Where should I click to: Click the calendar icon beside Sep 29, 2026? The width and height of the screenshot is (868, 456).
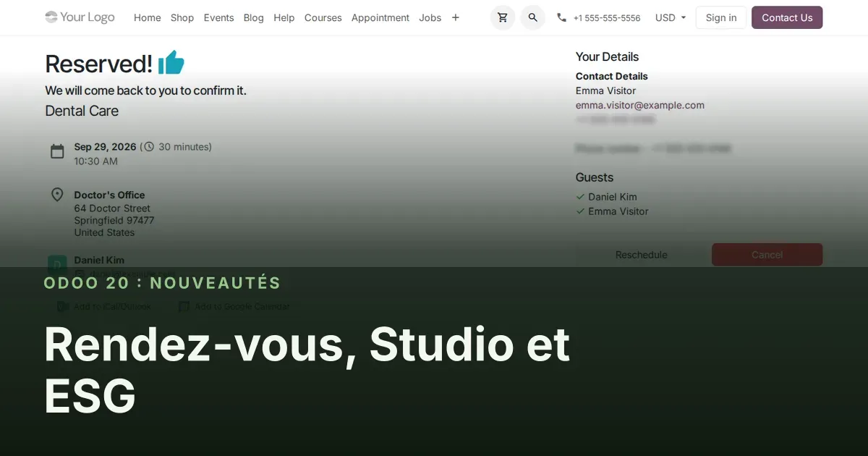pos(57,151)
